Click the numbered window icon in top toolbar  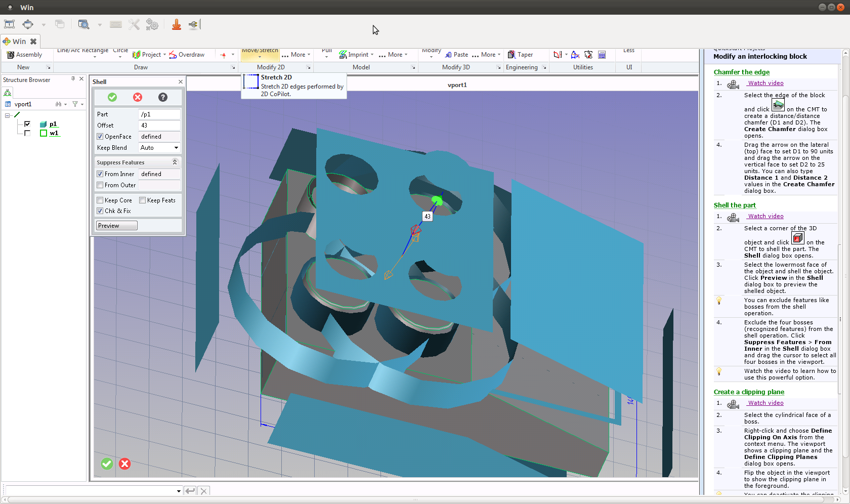(x=9, y=24)
